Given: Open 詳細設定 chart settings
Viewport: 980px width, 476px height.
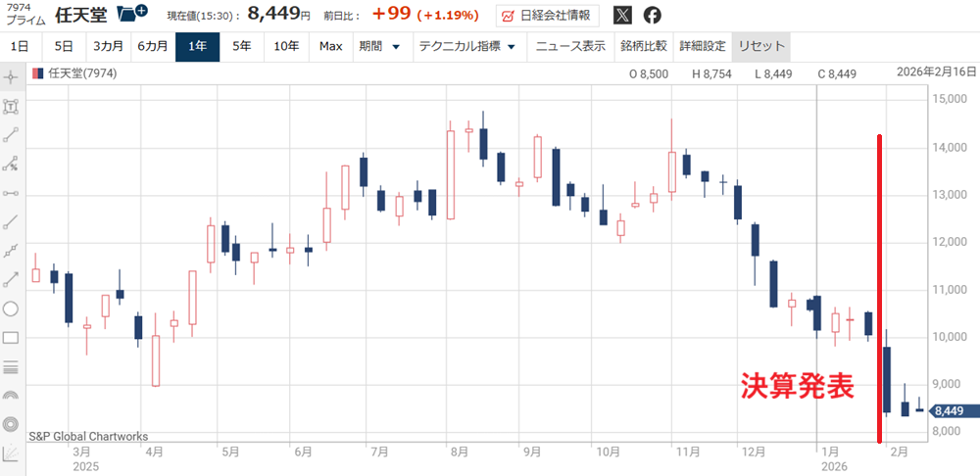Looking at the screenshot, I should coord(702,46).
